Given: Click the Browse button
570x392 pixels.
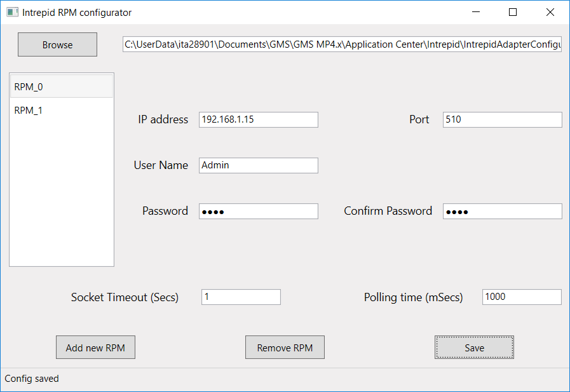Looking at the screenshot, I should [x=57, y=45].
